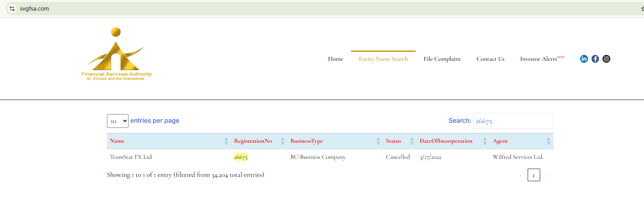Sort table by Status column
The image size is (644, 200).
tap(400, 141)
